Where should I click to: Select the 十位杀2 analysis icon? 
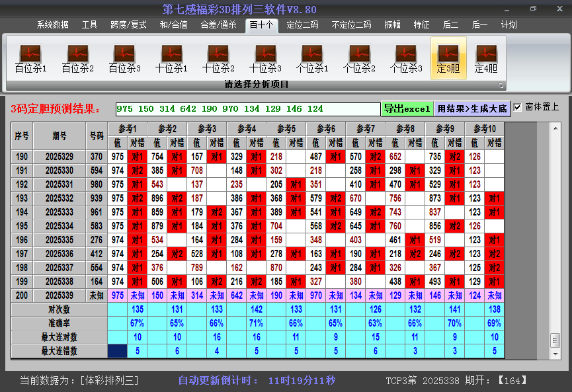point(218,56)
